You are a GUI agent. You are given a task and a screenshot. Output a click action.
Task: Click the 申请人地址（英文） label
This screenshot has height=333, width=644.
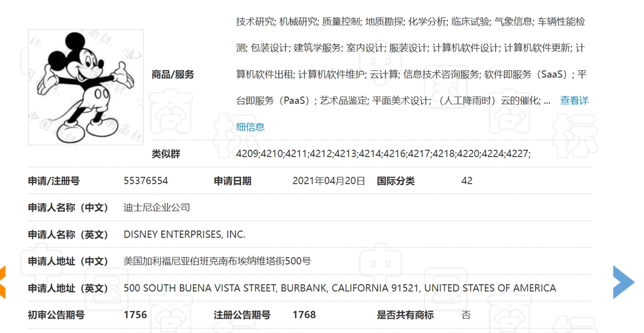tap(68, 288)
